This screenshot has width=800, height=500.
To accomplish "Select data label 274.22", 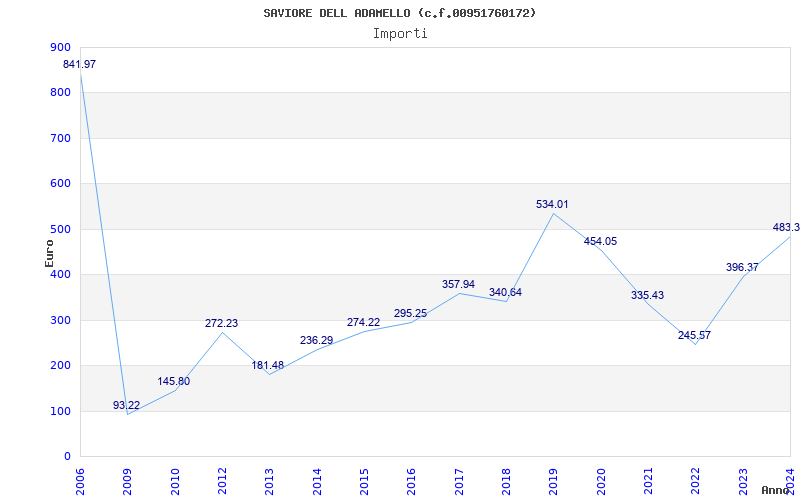I will (x=363, y=322).
